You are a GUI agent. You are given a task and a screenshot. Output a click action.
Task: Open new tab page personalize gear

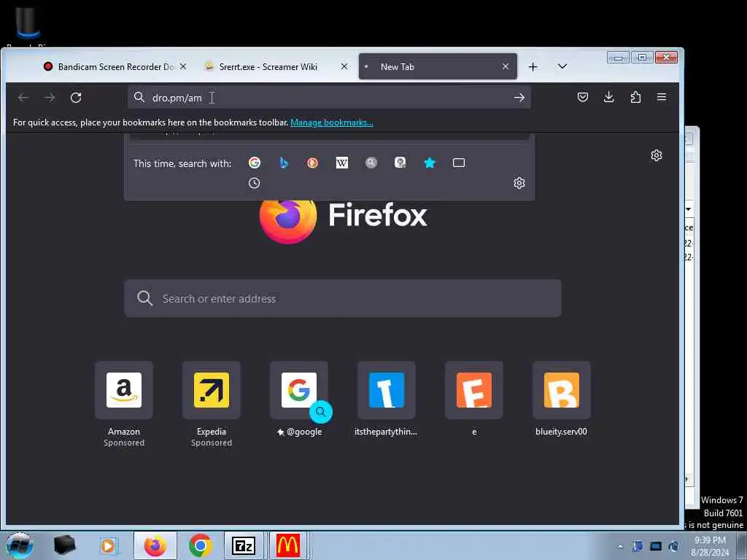pyautogui.click(x=657, y=155)
